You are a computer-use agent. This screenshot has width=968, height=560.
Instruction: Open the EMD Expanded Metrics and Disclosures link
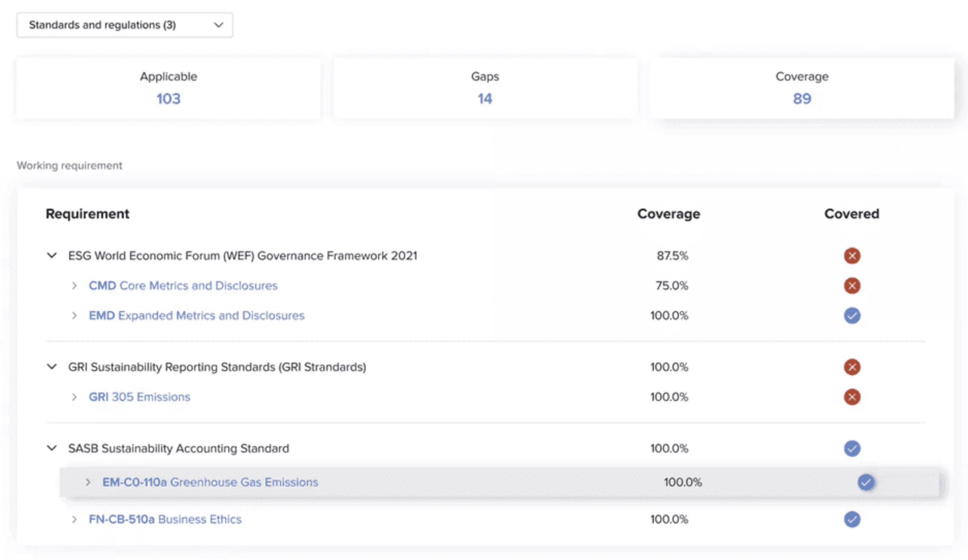[196, 316]
